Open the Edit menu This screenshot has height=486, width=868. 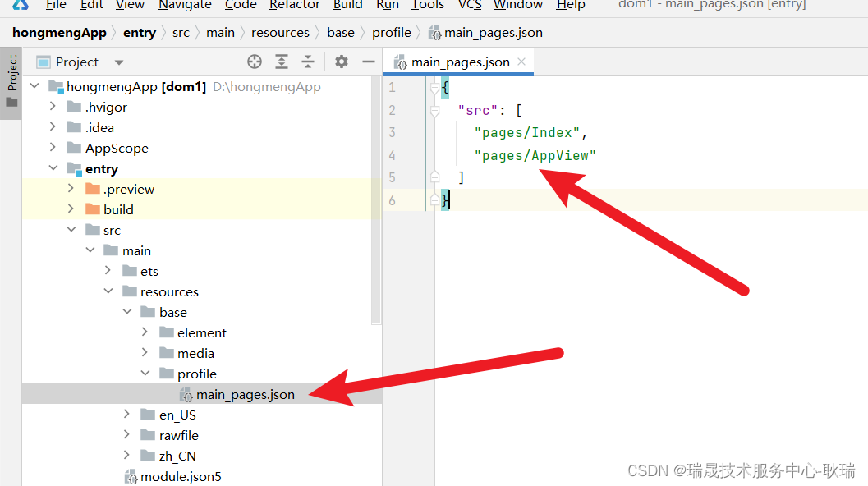[91, 5]
